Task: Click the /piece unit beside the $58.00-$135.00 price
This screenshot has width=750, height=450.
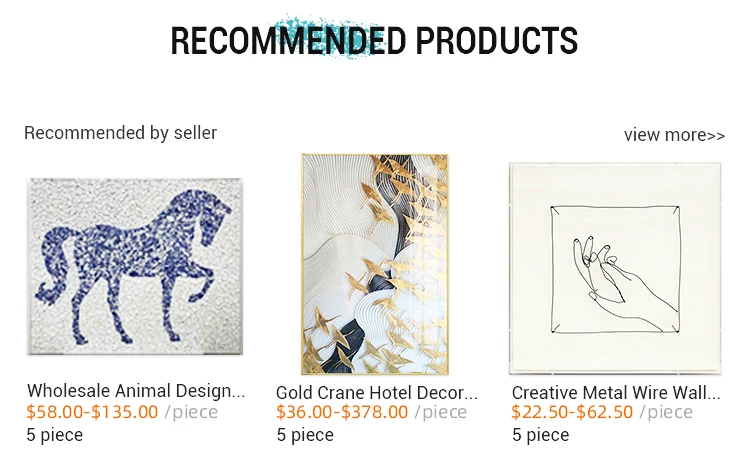Action: [191, 412]
